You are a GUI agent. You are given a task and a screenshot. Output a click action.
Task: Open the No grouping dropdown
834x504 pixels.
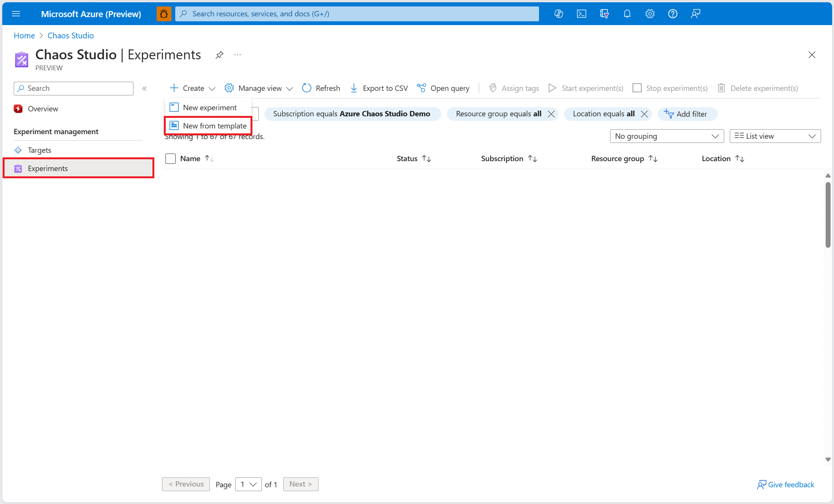point(666,136)
